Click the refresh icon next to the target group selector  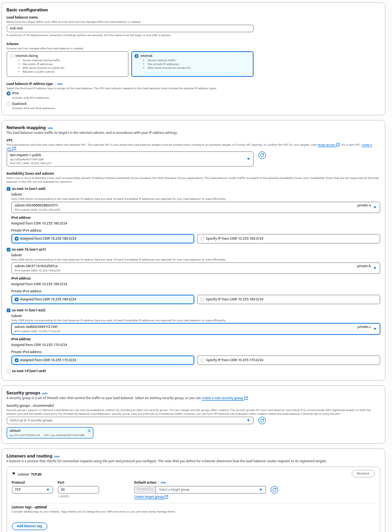click(274, 489)
